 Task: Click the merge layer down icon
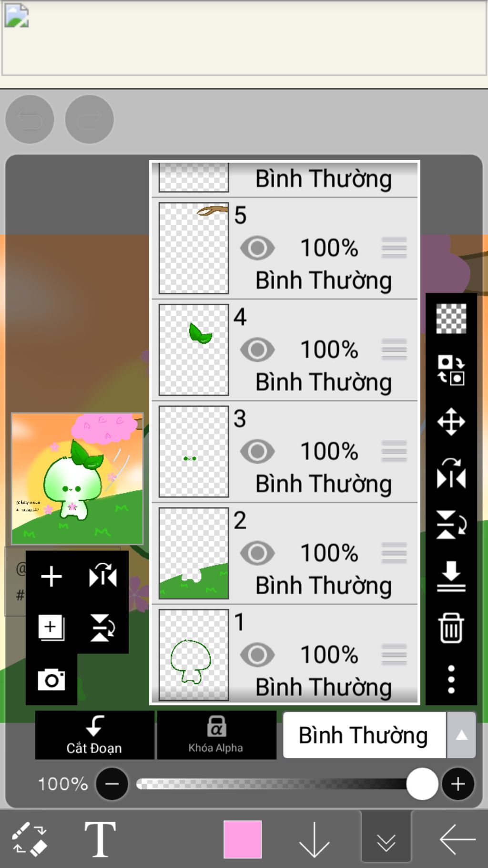pyautogui.click(x=451, y=576)
